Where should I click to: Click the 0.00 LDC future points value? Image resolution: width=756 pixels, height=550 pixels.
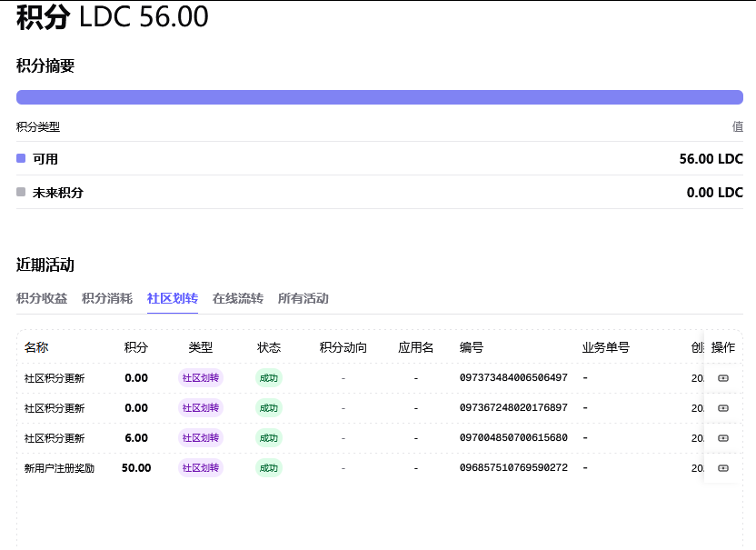[714, 193]
